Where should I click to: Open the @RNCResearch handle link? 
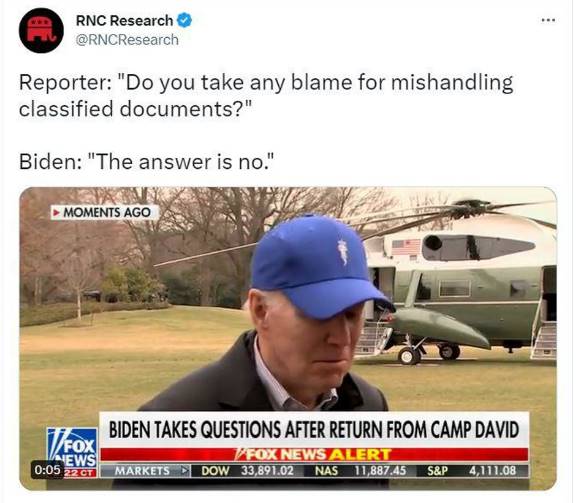pyautogui.click(x=127, y=40)
